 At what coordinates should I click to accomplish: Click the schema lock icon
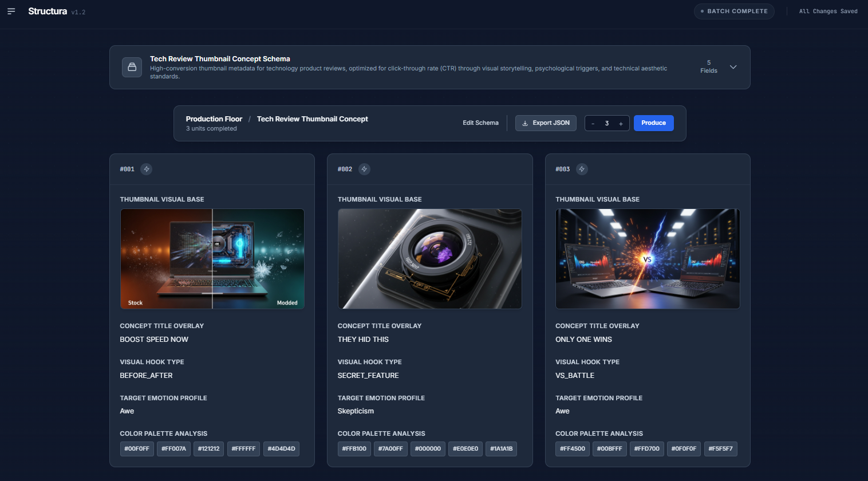(x=132, y=67)
